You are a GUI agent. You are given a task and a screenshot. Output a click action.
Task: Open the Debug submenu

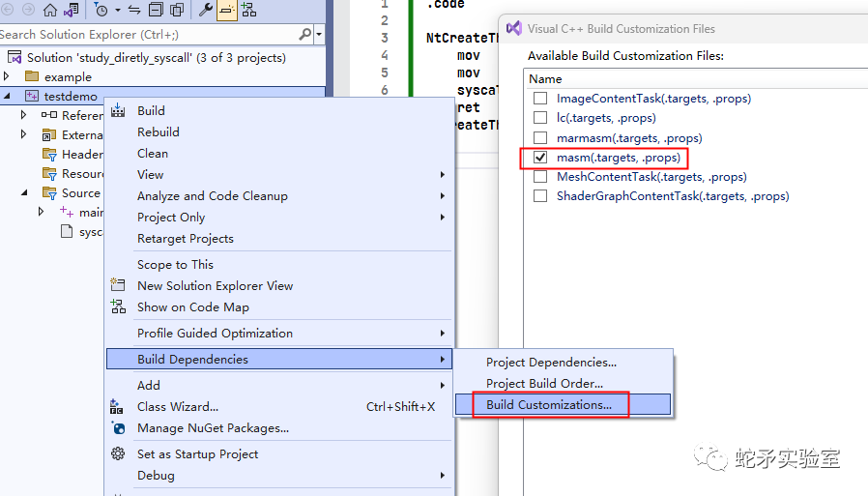pos(279,476)
